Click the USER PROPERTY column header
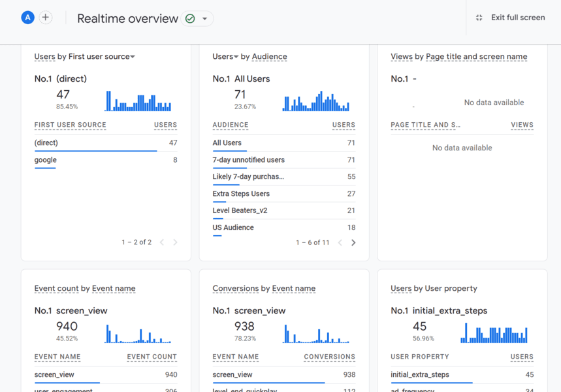The height and width of the screenshot is (392, 561). [420, 357]
